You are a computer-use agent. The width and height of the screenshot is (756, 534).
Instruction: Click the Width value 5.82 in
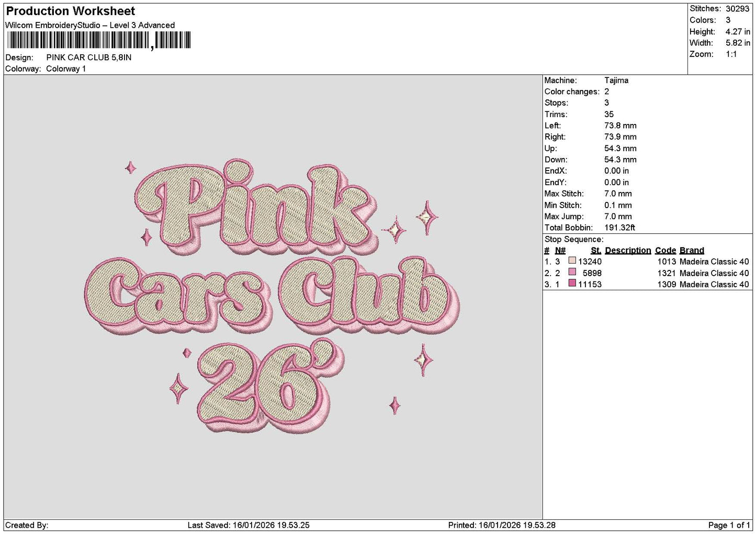(x=738, y=43)
